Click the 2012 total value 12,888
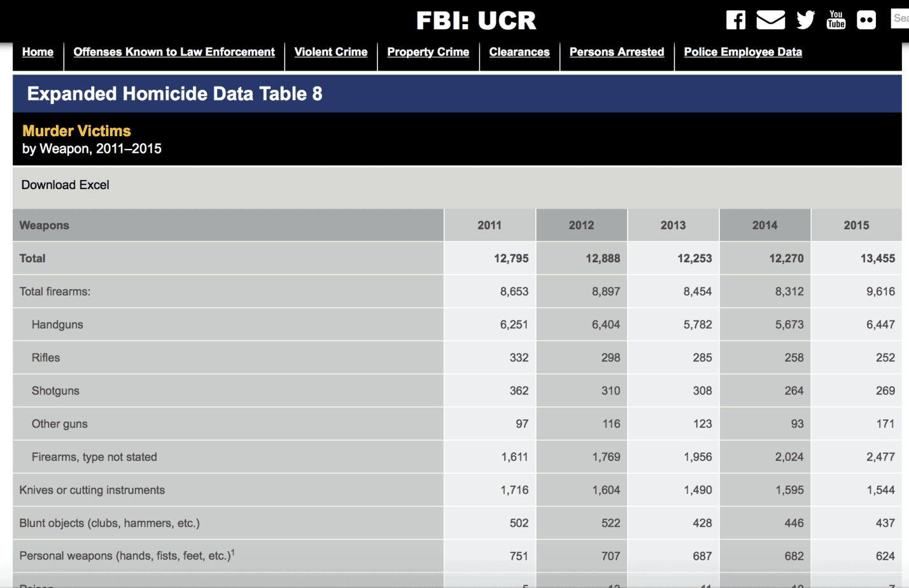The width and height of the screenshot is (909, 588). [603, 258]
